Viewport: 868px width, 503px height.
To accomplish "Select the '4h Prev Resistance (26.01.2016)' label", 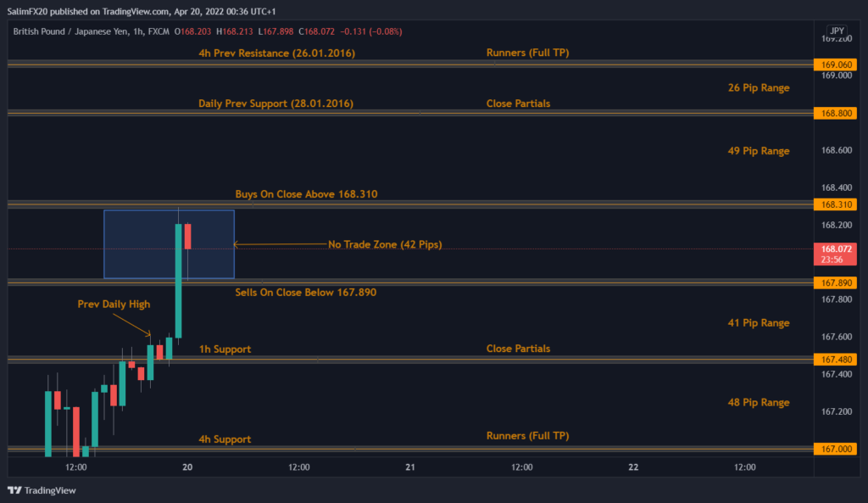I will click(276, 53).
